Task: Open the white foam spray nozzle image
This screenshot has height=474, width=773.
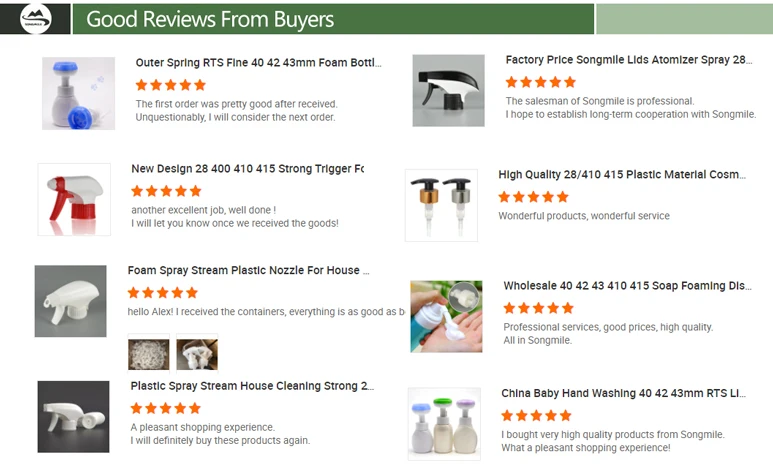Action: (70, 301)
